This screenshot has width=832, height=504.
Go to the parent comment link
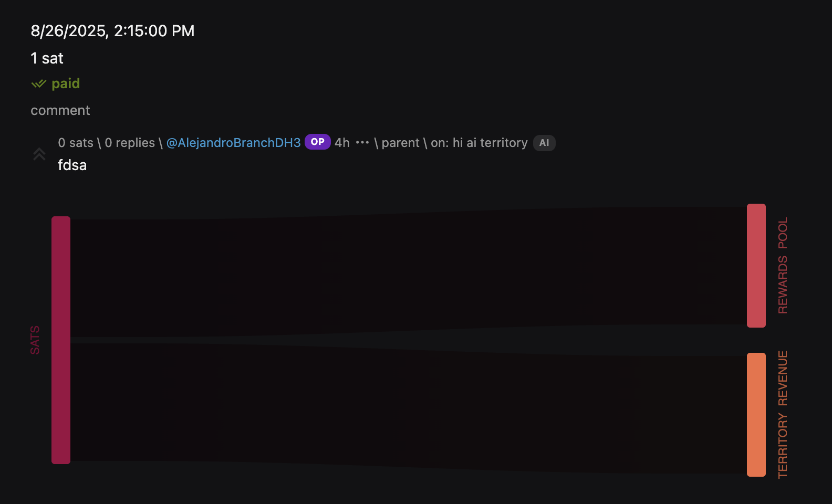(x=400, y=143)
